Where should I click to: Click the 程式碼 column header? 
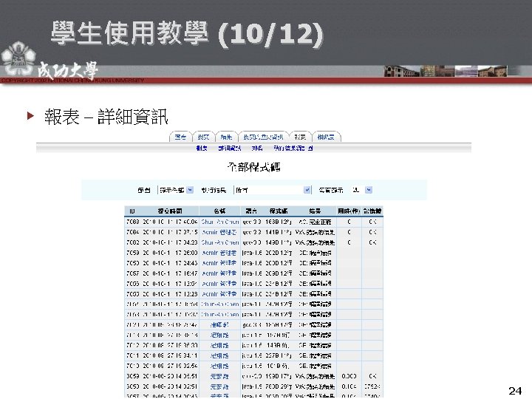pyautogui.click(x=279, y=211)
